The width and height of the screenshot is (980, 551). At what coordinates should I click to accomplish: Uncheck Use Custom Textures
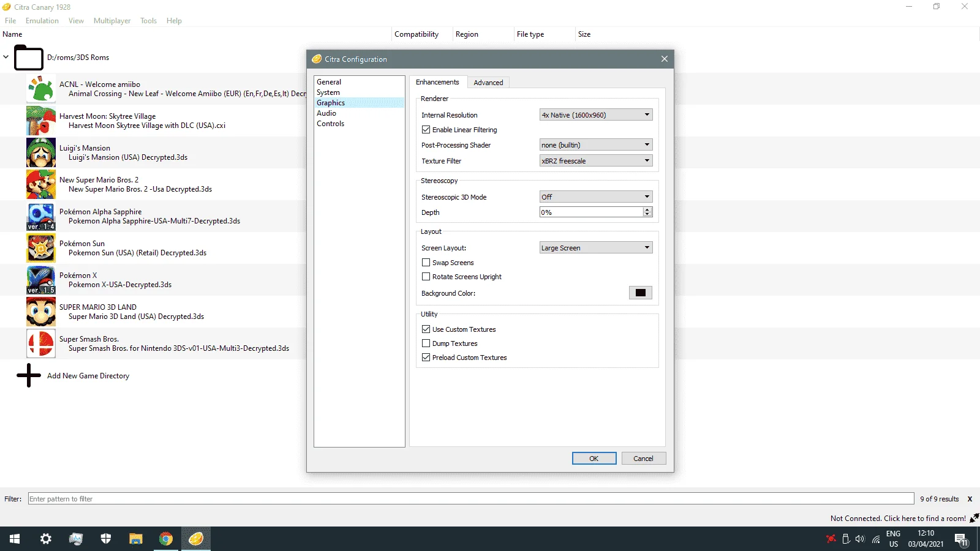tap(426, 329)
